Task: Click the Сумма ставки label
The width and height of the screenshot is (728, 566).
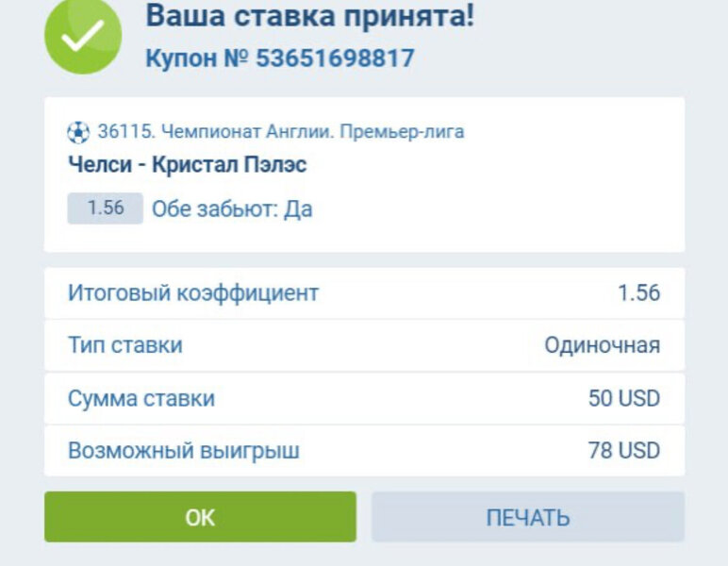Action: click(x=141, y=398)
